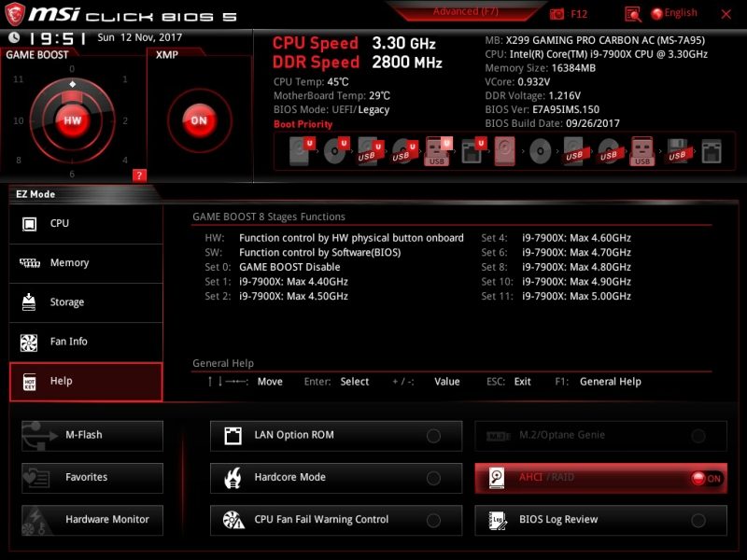747x560 pixels.
Task: Turn on CPU Fan Fail Warning Control
Action: (x=433, y=521)
